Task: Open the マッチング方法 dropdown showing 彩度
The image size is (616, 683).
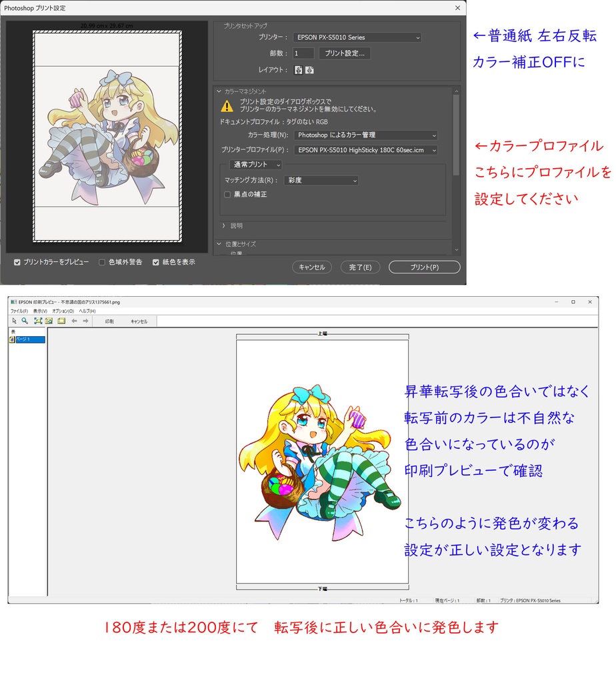Action: pos(321,180)
